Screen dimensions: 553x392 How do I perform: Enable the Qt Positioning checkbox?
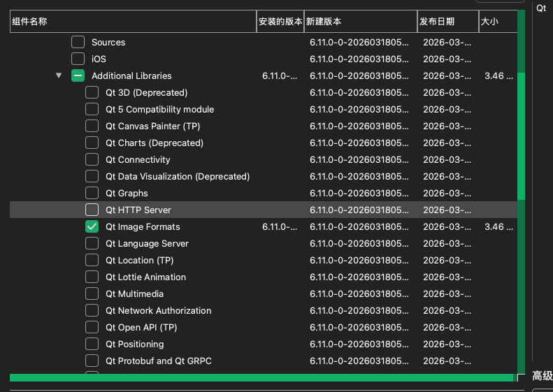[92, 344]
